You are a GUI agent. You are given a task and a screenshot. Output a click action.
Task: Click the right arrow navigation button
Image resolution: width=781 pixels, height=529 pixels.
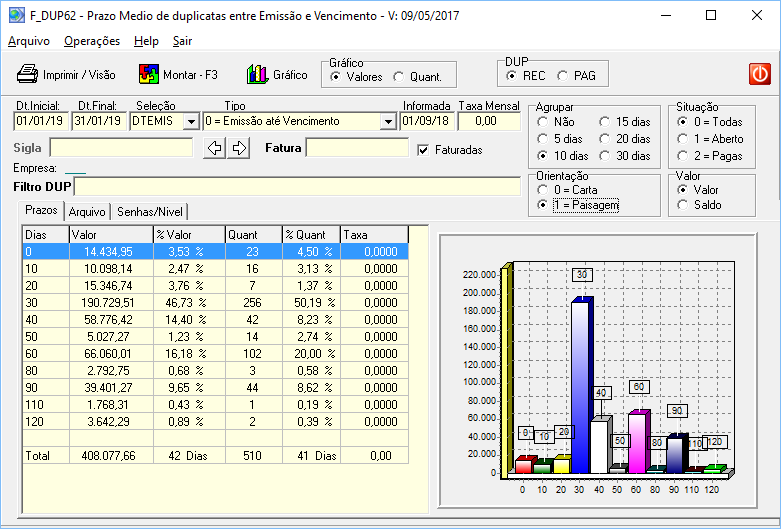tap(239, 148)
